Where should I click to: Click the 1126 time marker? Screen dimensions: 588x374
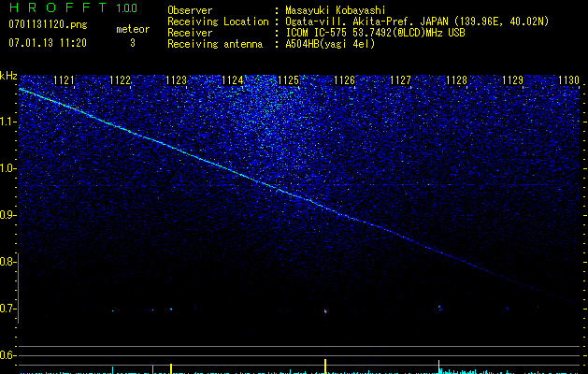345,80
